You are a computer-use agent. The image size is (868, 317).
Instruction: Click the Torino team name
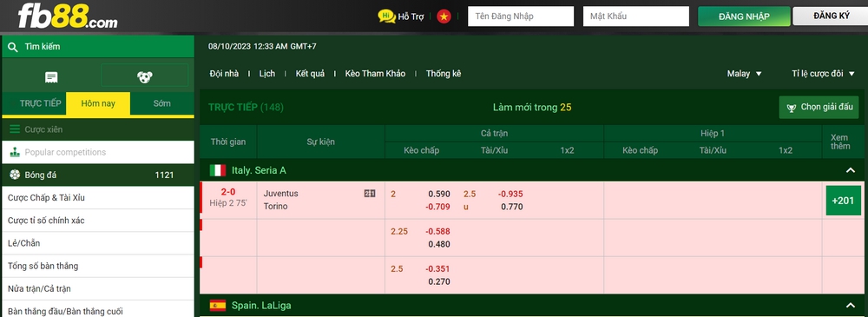click(x=276, y=206)
